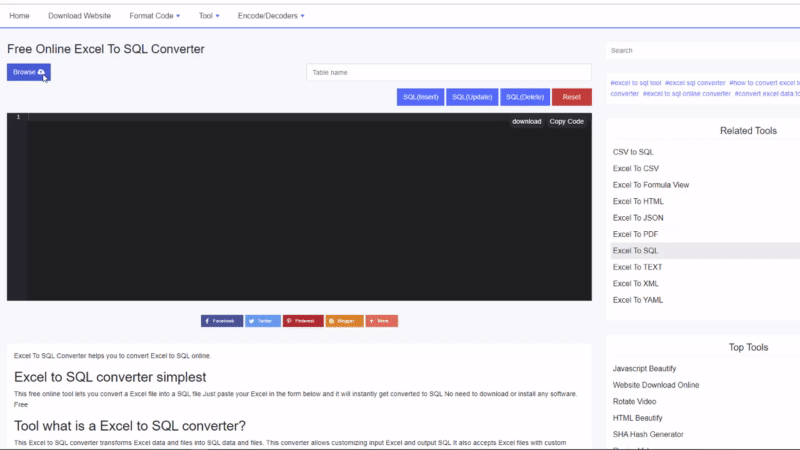Open the More share options button
Viewport: 800px width, 450px height.
coord(381,321)
